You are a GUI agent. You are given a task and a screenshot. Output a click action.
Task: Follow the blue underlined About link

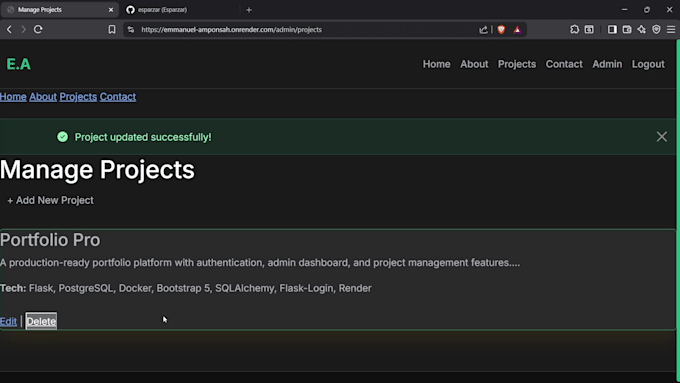pos(43,97)
